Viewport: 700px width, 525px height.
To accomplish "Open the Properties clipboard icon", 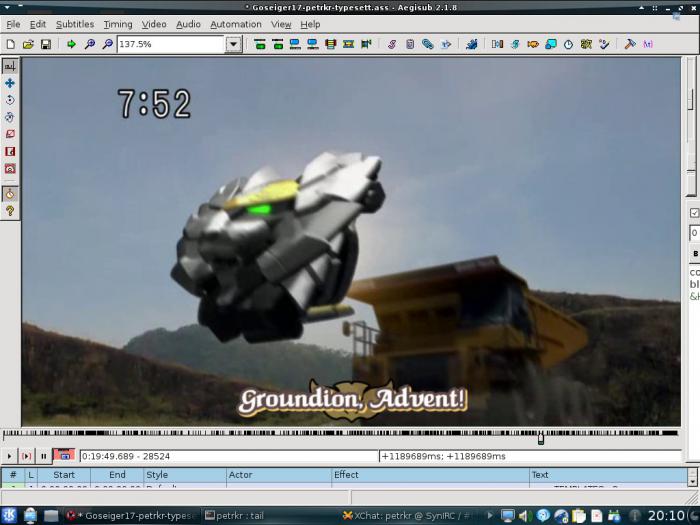I will (410, 44).
